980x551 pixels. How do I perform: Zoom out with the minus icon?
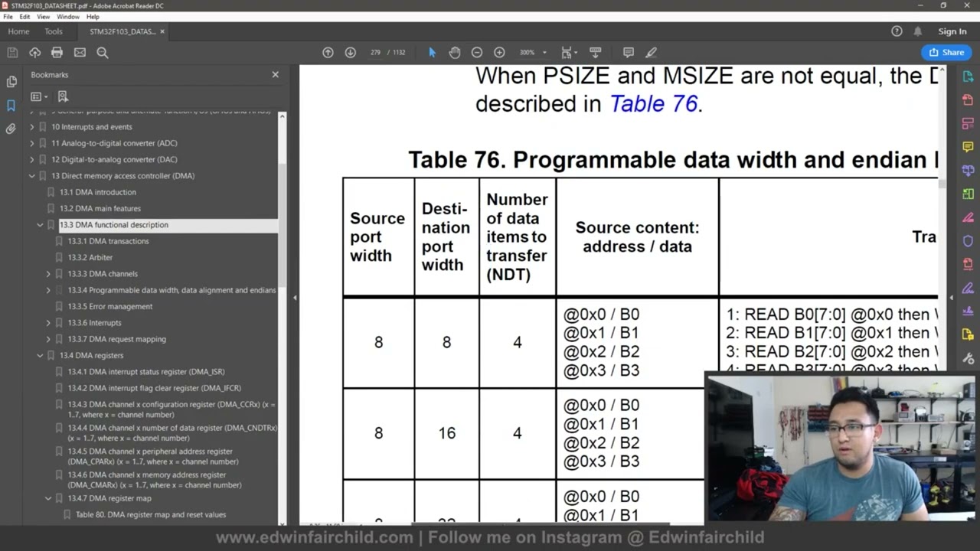coord(476,52)
